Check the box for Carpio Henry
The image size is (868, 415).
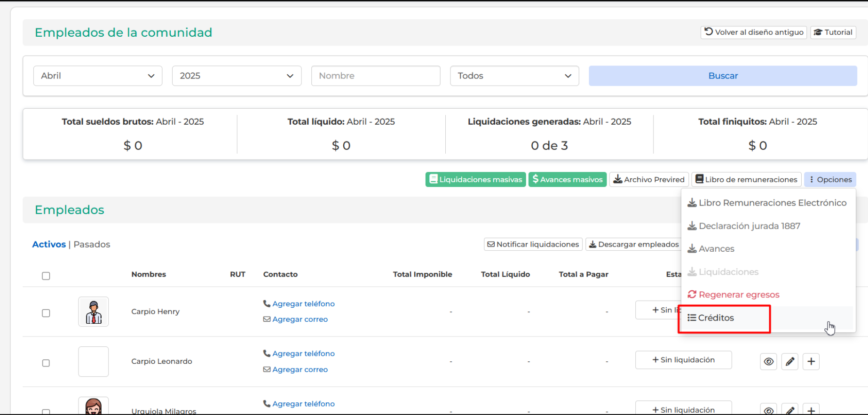pos(46,313)
